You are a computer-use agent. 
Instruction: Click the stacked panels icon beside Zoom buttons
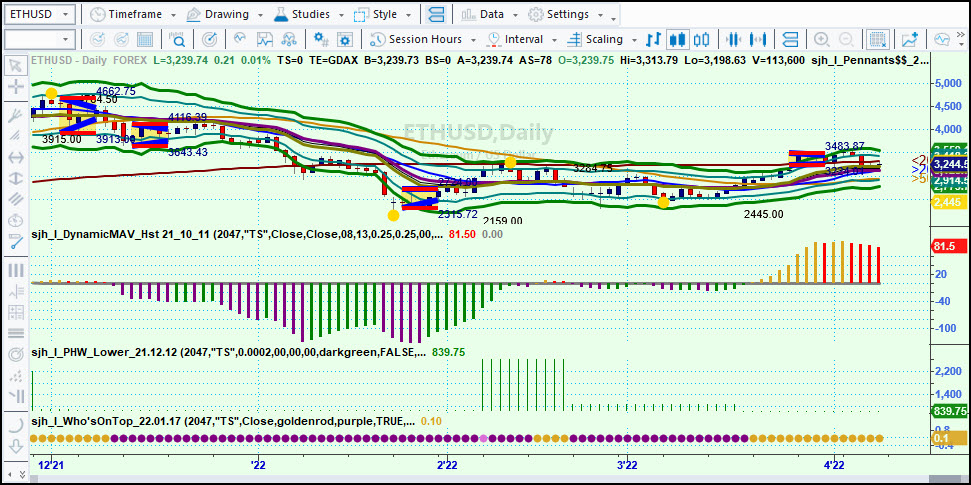[790, 40]
